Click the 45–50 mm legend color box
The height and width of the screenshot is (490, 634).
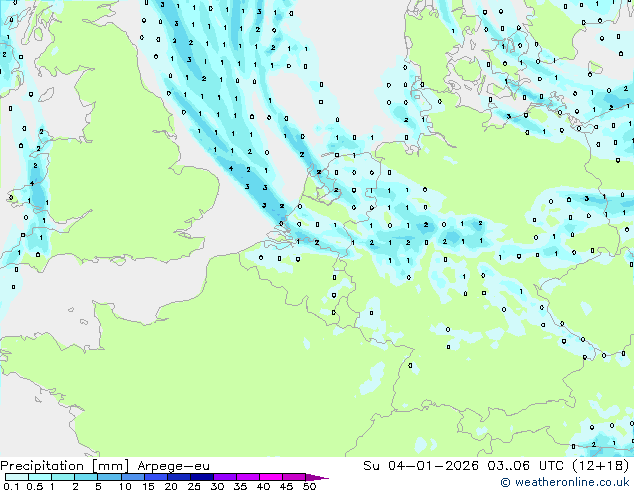[x=294, y=477]
